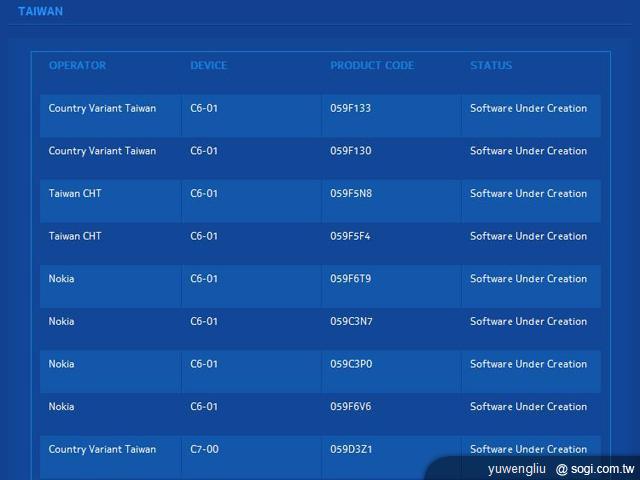
Task: Click Taiwan CHT operator in 059F5N8 row
Action: point(75,194)
